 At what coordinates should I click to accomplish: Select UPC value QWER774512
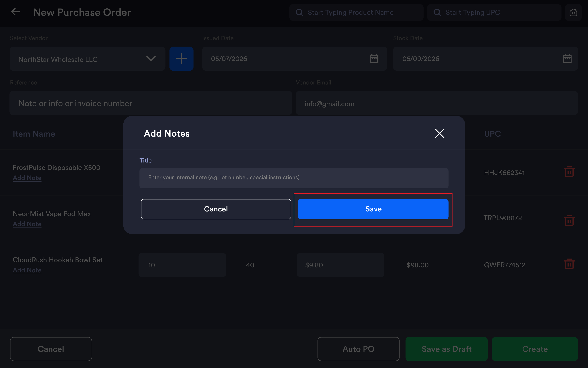tap(505, 265)
